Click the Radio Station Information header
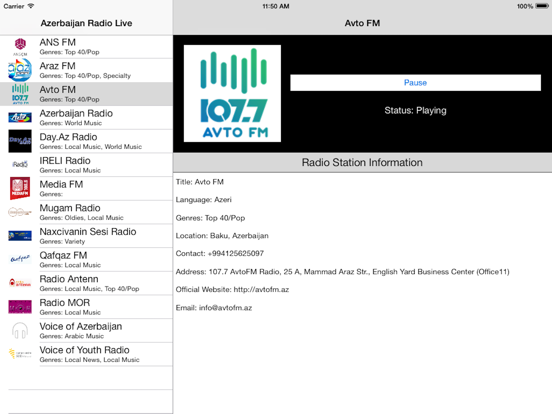Image resolution: width=552 pixels, height=414 pixels. (x=362, y=163)
